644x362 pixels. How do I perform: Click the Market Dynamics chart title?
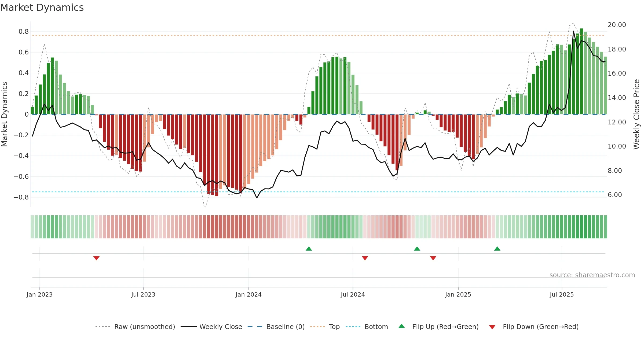pyautogui.click(x=42, y=8)
